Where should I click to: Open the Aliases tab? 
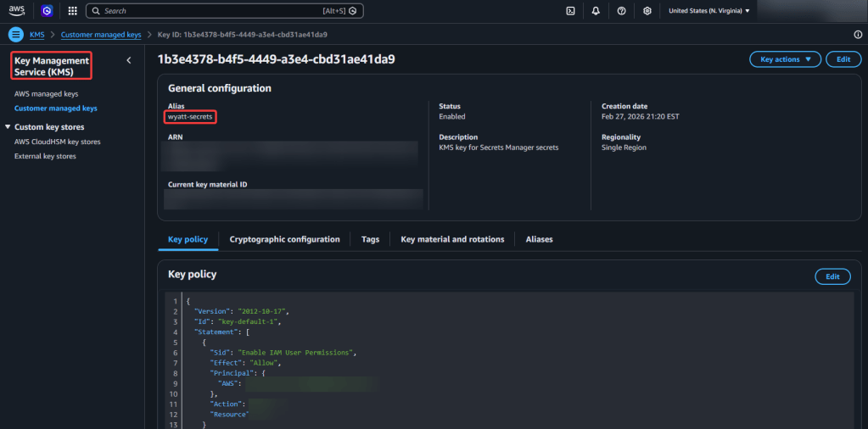539,240
